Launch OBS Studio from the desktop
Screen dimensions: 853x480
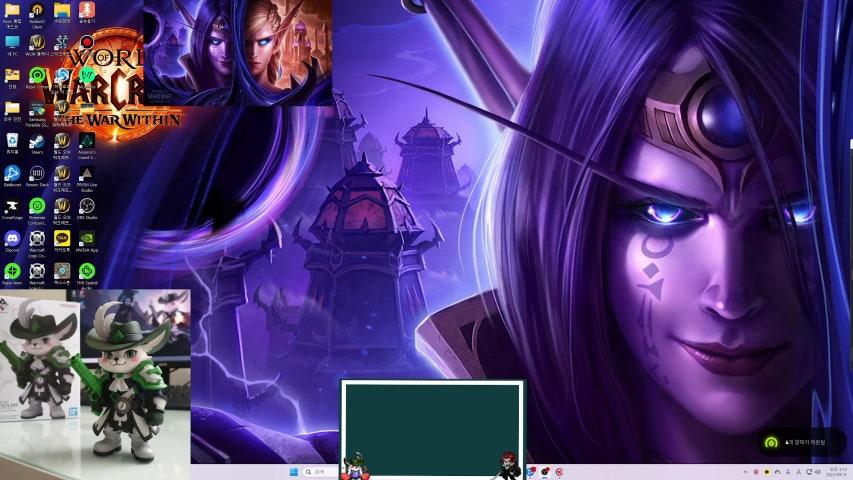[x=86, y=209]
